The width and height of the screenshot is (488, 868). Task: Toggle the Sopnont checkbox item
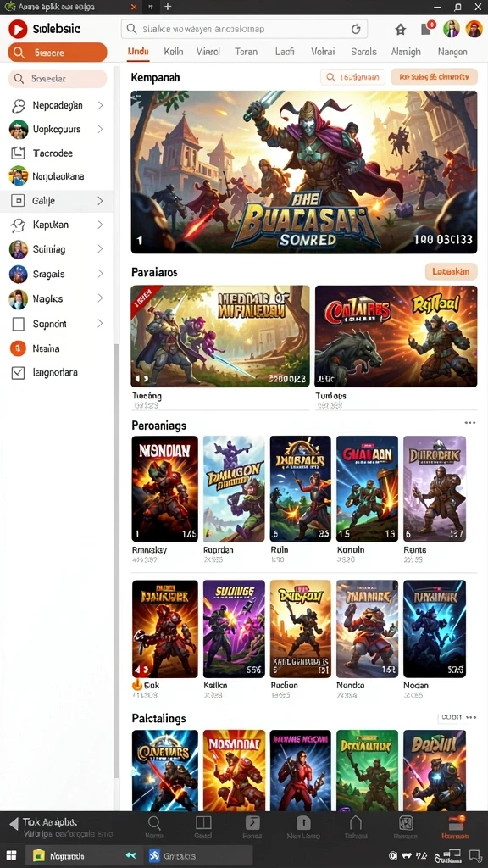pyautogui.click(x=19, y=324)
